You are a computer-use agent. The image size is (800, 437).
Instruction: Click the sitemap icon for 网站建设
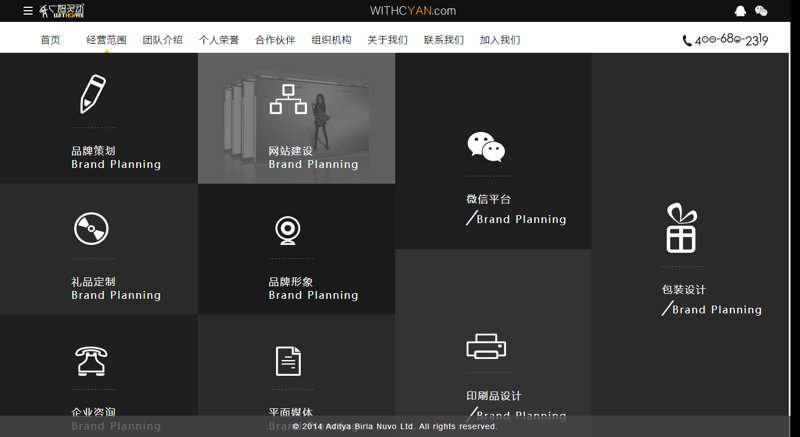coord(288,99)
